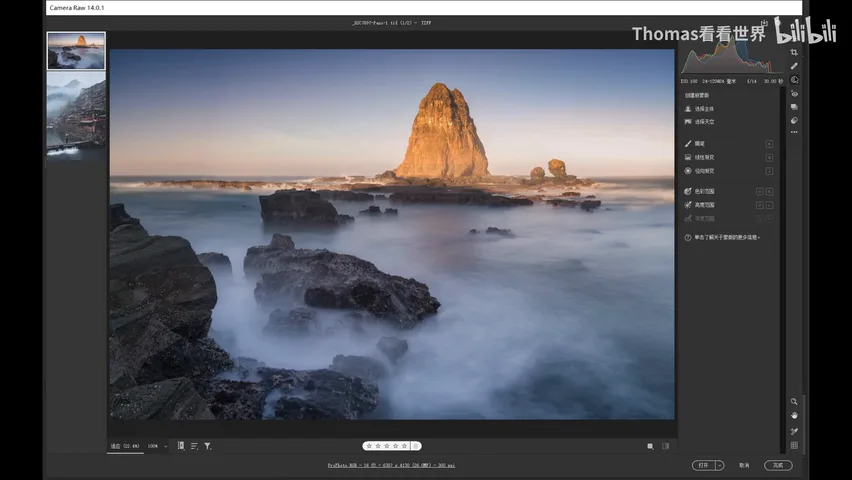Open the learn more about masking link
Image resolution: width=852 pixels, height=480 pixels.
click(722, 238)
